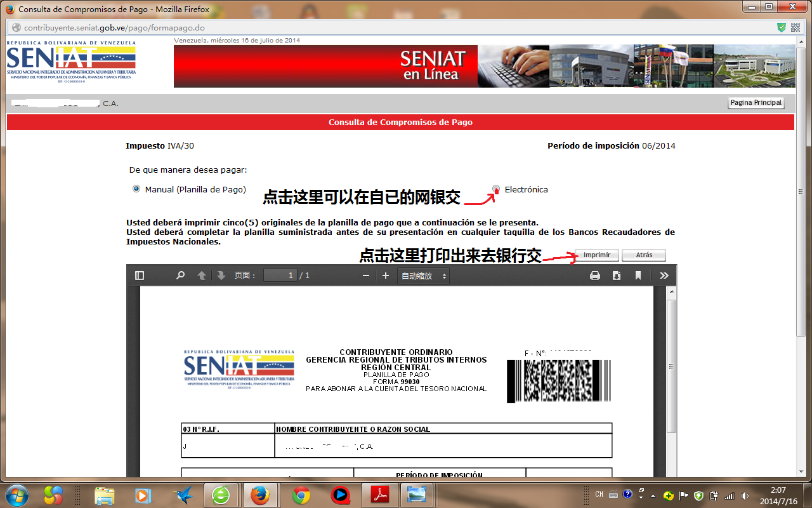Click the volume speaker tray icon

(x=744, y=495)
